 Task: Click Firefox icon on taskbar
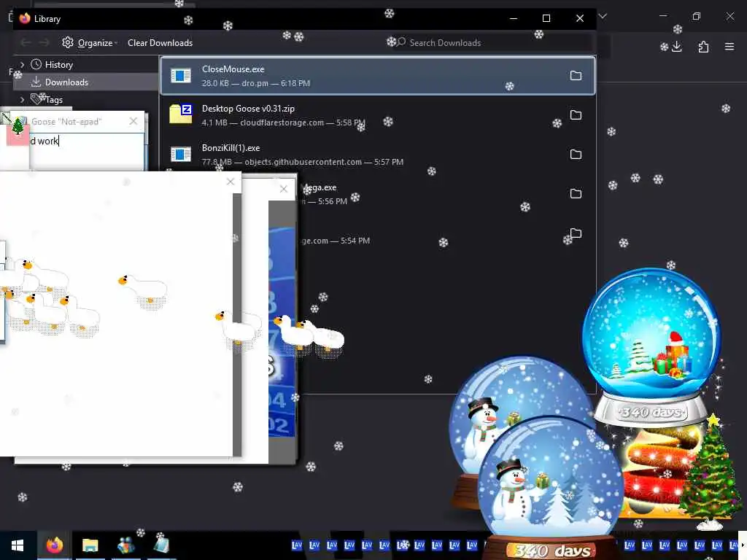(x=54, y=545)
